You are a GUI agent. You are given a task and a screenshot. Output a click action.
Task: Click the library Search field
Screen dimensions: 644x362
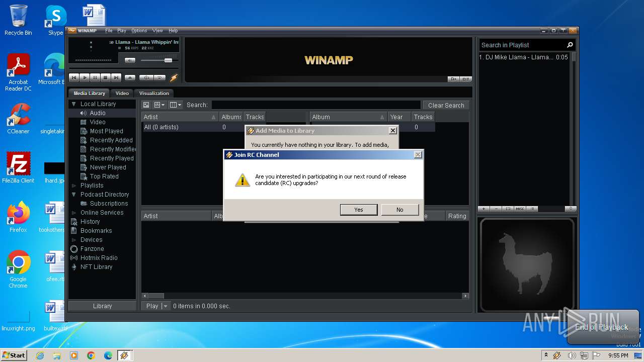tap(316, 105)
